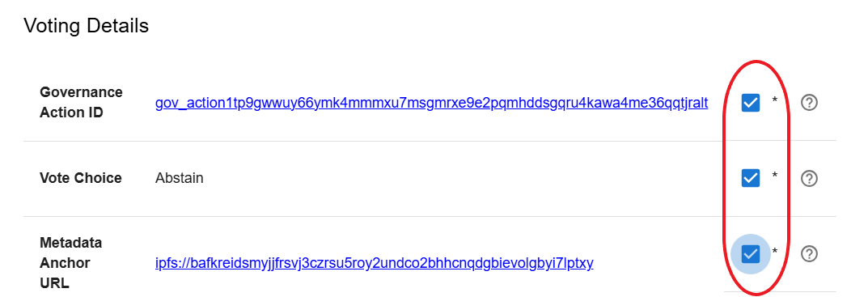Viewport: 868px width, 297px height.
Task: Click the Vote Choice label
Action: [x=81, y=178]
